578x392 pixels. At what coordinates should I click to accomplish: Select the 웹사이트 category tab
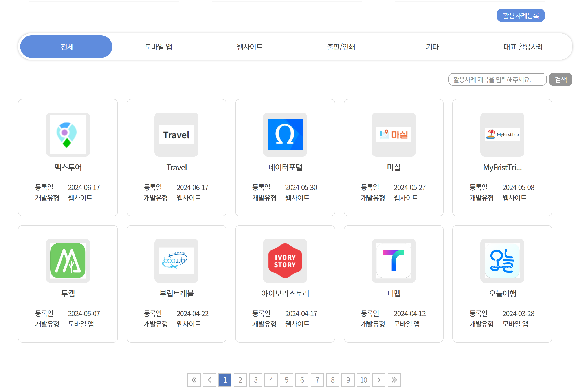pos(250,47)
